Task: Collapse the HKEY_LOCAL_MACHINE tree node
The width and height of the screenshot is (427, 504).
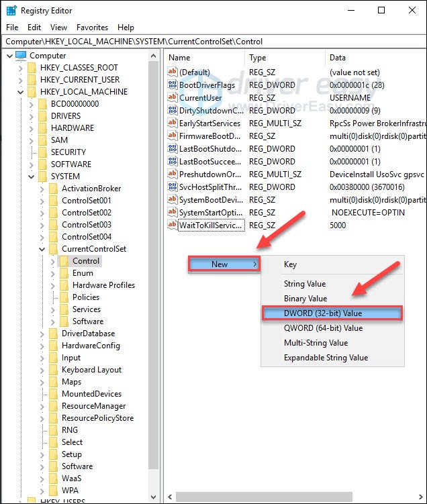Action: click(x=21, y=92)
